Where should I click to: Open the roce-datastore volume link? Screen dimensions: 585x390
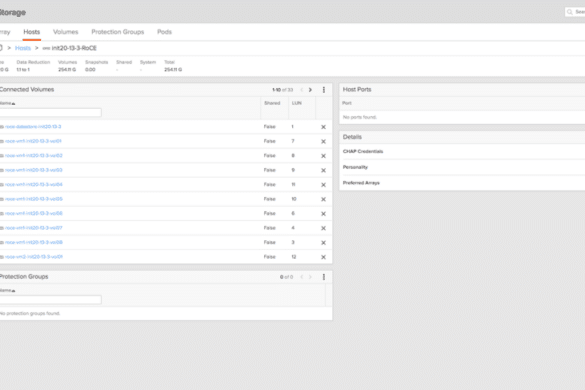tap(33, 127)
